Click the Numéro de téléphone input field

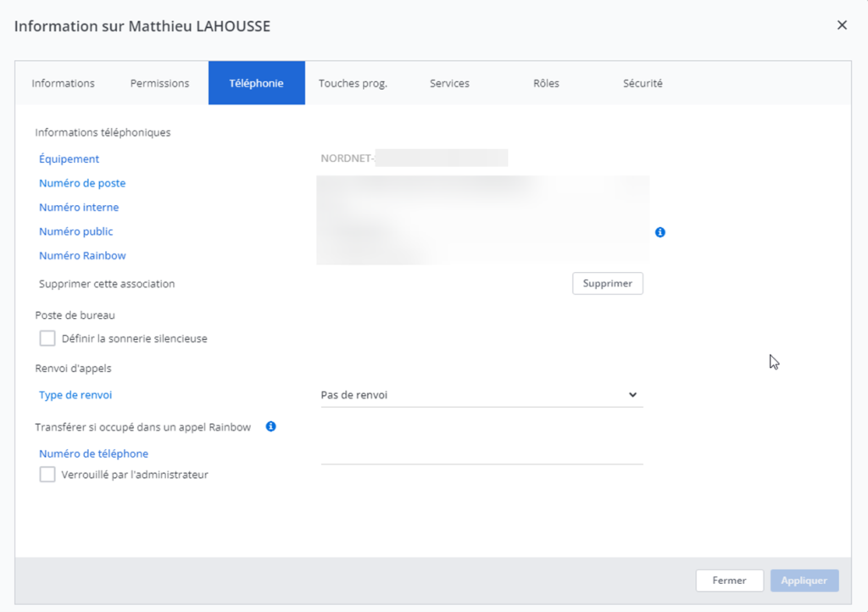point(481,454)
